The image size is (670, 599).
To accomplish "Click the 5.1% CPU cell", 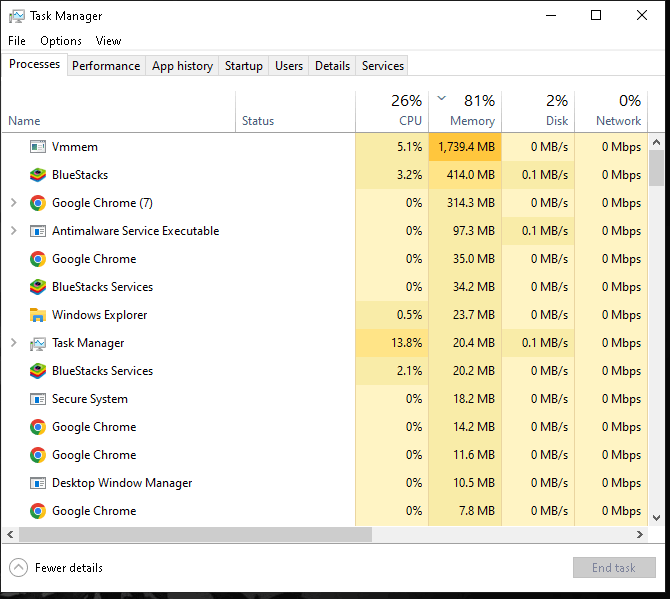I will pos(392,147).
